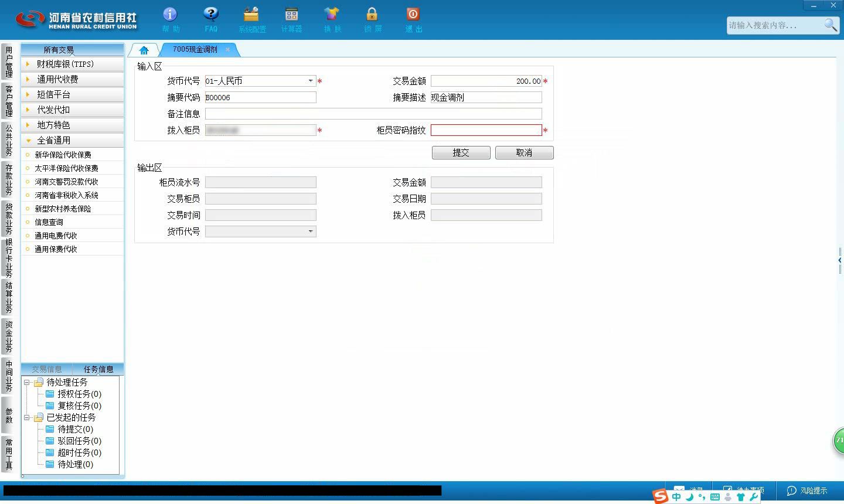Click the Sogou input method S logo
This screenshot has height=504, width=844.
click(x=661, y=497)
